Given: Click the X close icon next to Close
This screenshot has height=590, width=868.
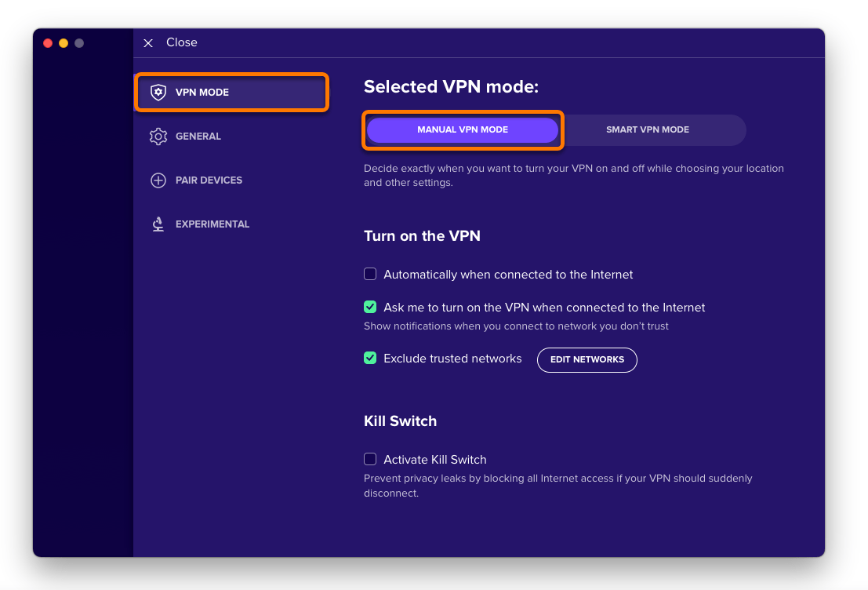Looking at the screenshot, I should pos(148,42).
